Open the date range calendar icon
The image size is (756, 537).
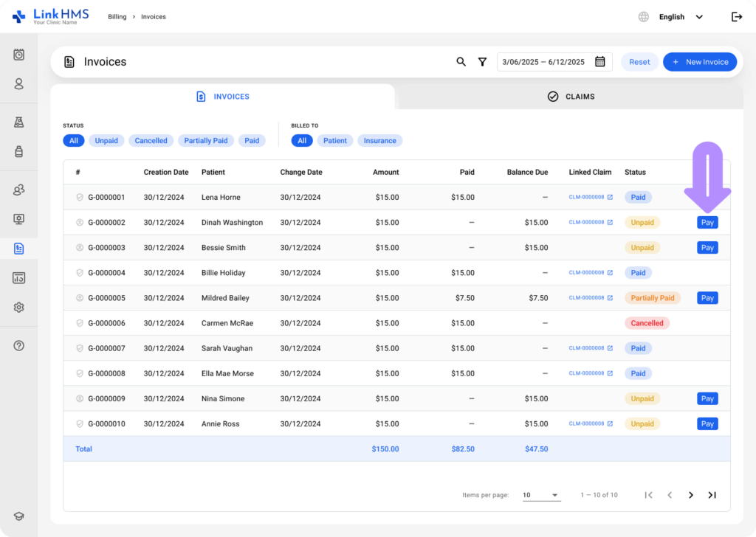[x=599, y=62]
